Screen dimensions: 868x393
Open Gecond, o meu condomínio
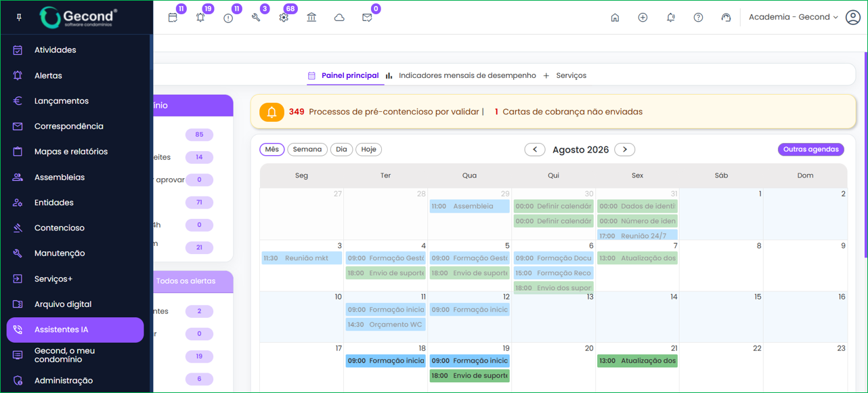75,355
